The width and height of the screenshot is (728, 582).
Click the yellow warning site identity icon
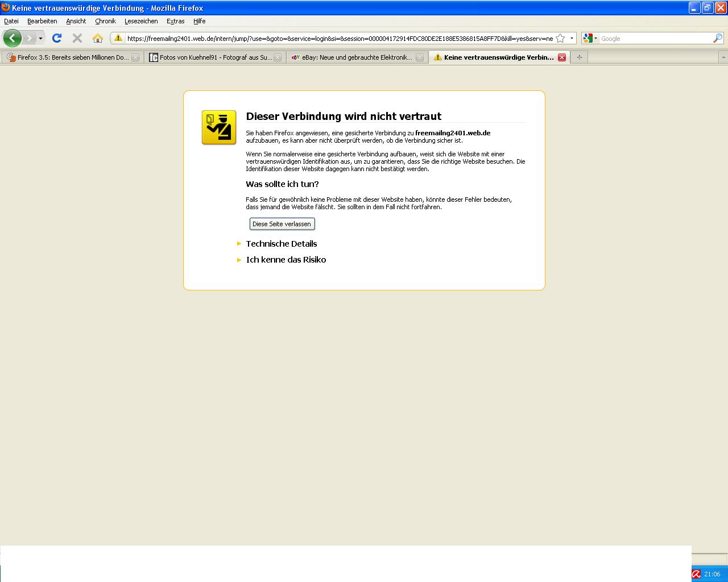[x=118, y=38]
